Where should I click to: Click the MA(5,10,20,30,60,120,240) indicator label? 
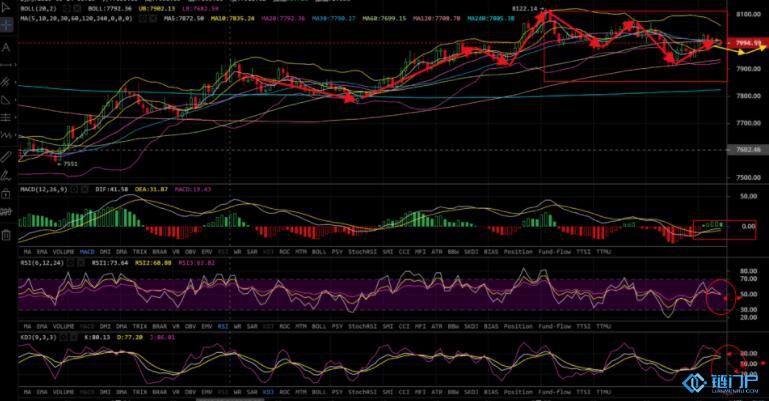point(68,16)
